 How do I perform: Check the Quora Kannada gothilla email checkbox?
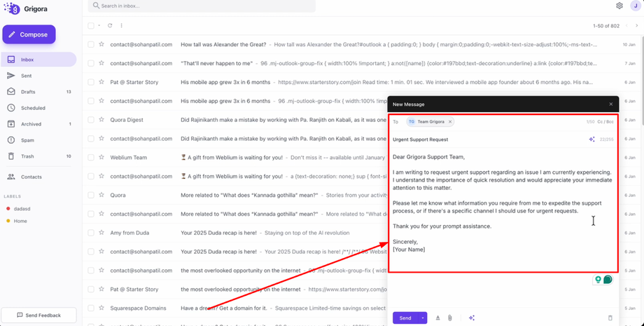pos(91,196)
